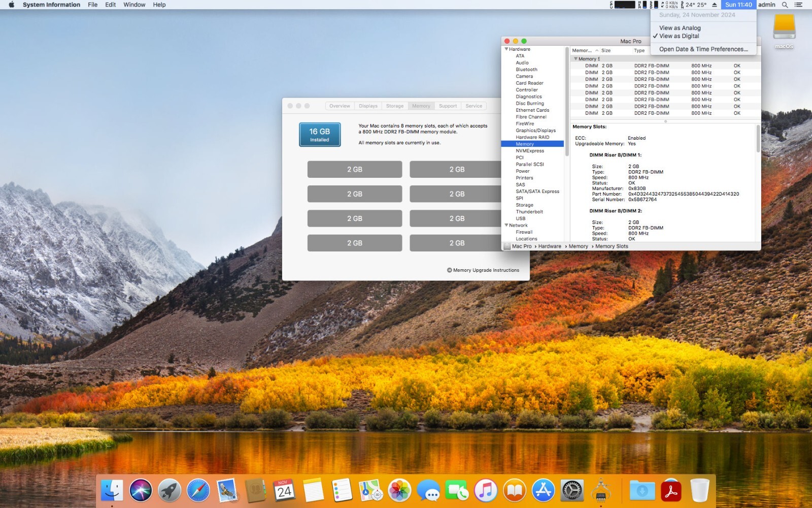Open Edit menu

coord(111,5)
